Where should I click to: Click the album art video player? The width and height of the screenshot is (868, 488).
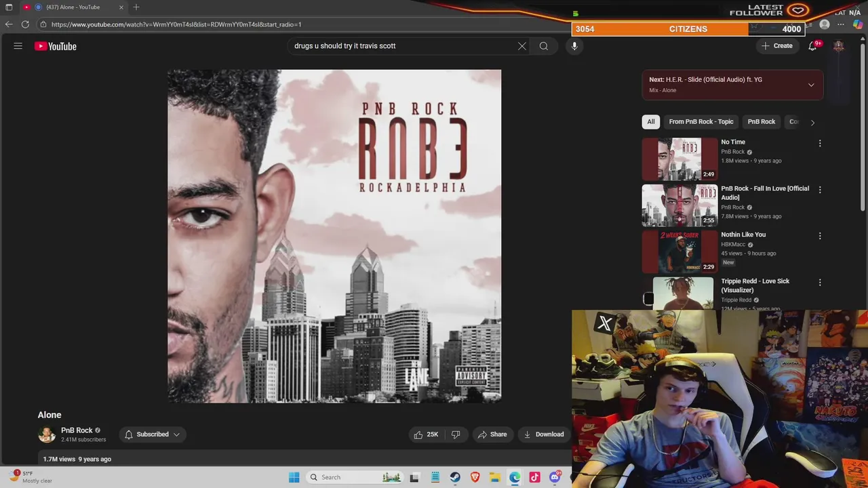334,236
